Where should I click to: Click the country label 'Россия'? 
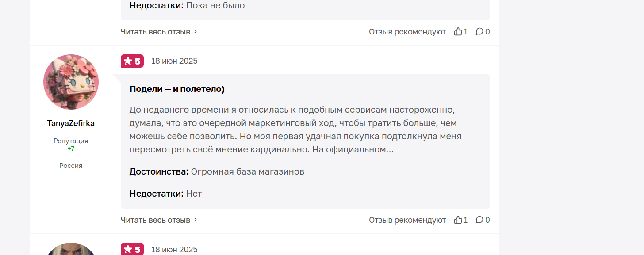coord(71,166)
